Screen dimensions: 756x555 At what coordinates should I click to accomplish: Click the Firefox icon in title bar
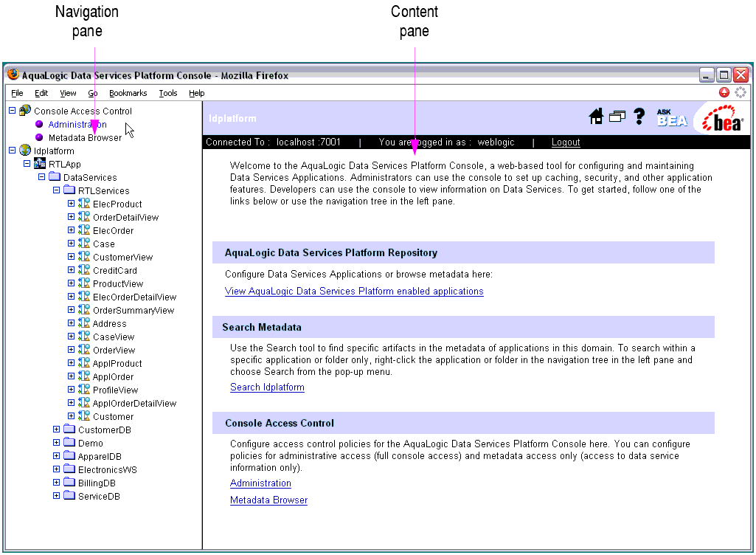(x=13, y=75)
